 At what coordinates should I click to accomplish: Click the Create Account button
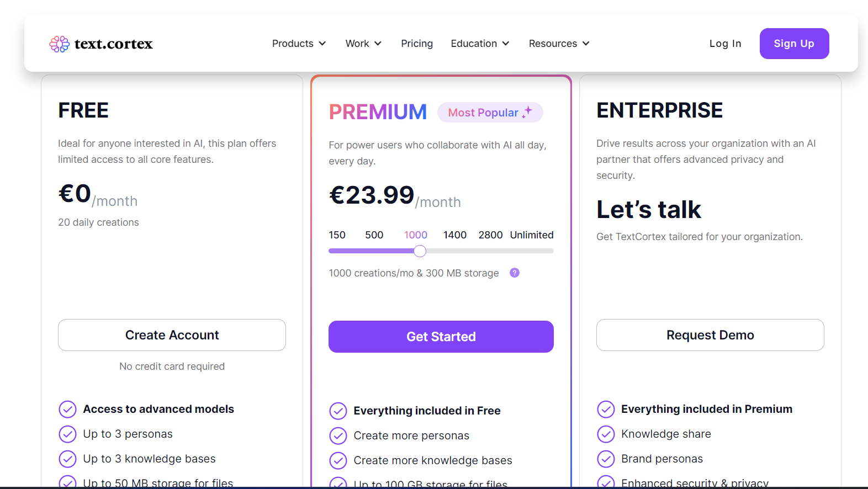point(172,335)
